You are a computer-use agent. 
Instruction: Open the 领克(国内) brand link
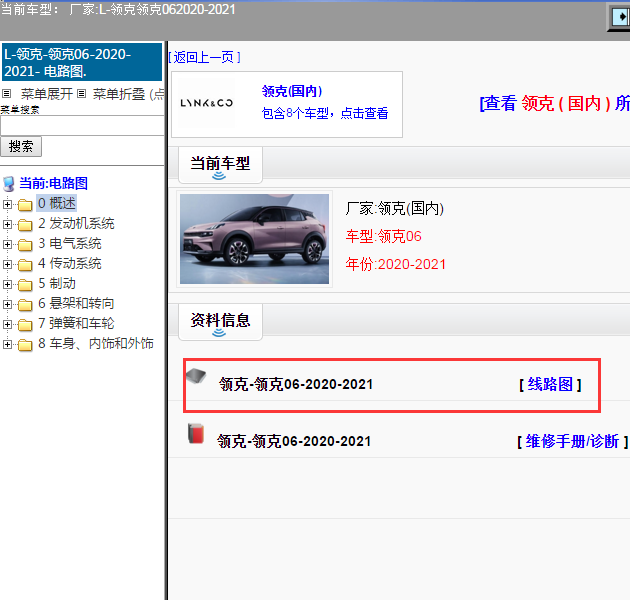coord(292,91)
